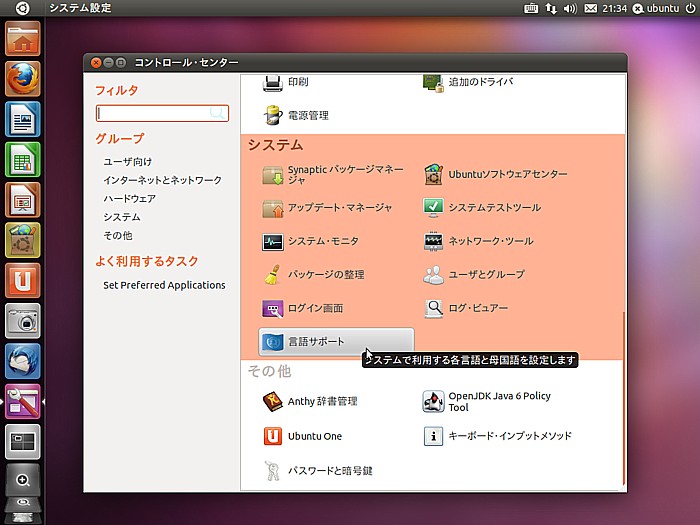Click magnifier icon in filter box
700x525 pixels.
217,113
